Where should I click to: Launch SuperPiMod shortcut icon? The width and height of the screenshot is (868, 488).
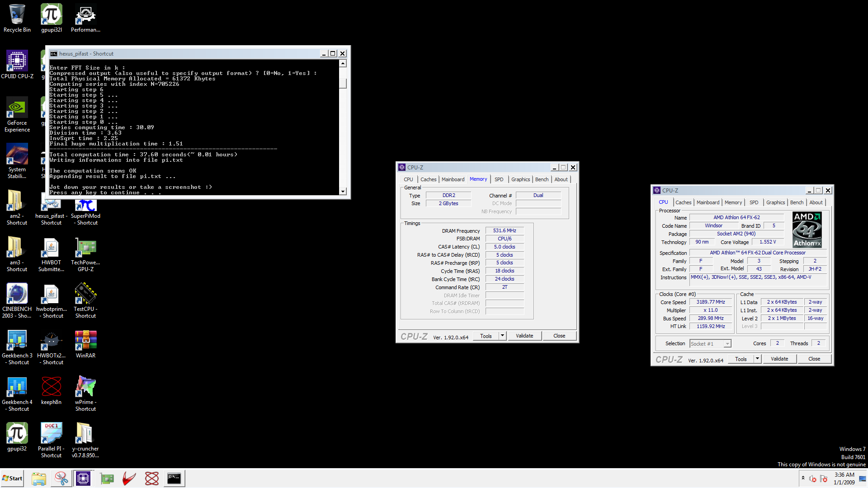pyautogui.click(x=85, y=212)
